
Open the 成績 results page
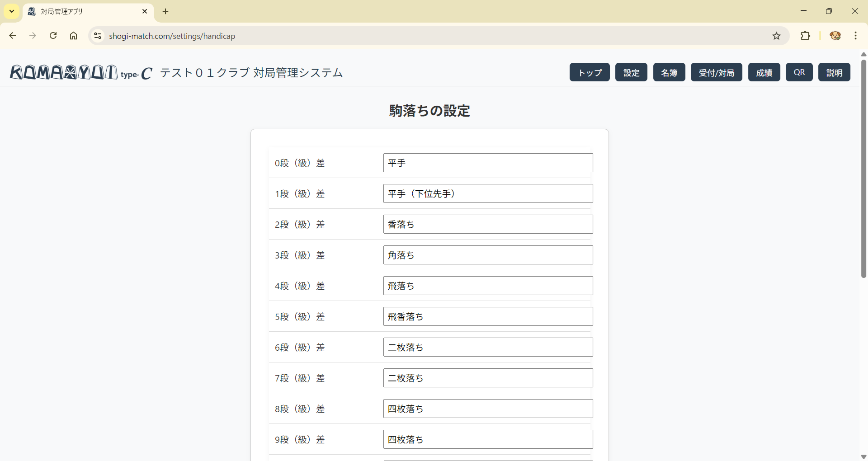[764, 72]
